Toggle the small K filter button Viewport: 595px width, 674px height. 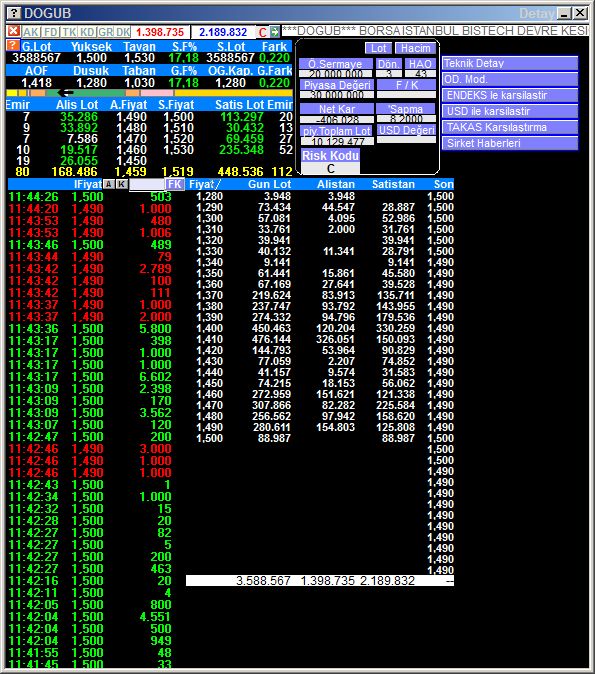click(122, 184)
